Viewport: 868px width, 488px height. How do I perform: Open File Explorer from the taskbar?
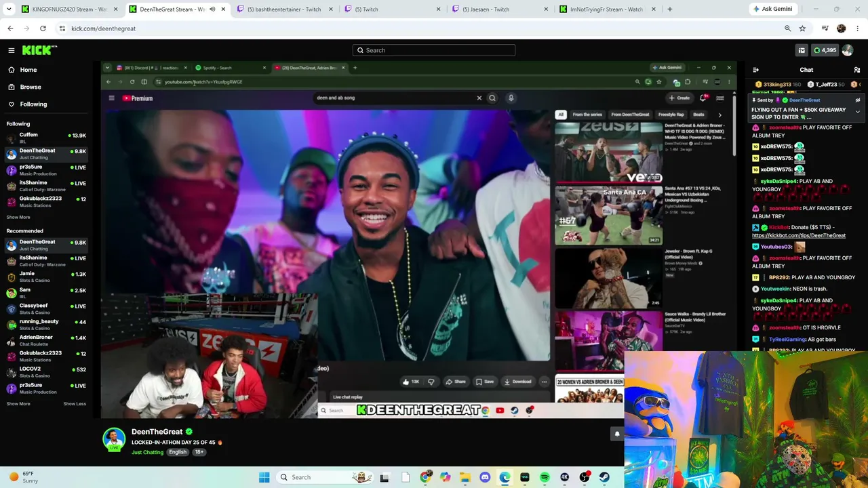click(465, 477)
